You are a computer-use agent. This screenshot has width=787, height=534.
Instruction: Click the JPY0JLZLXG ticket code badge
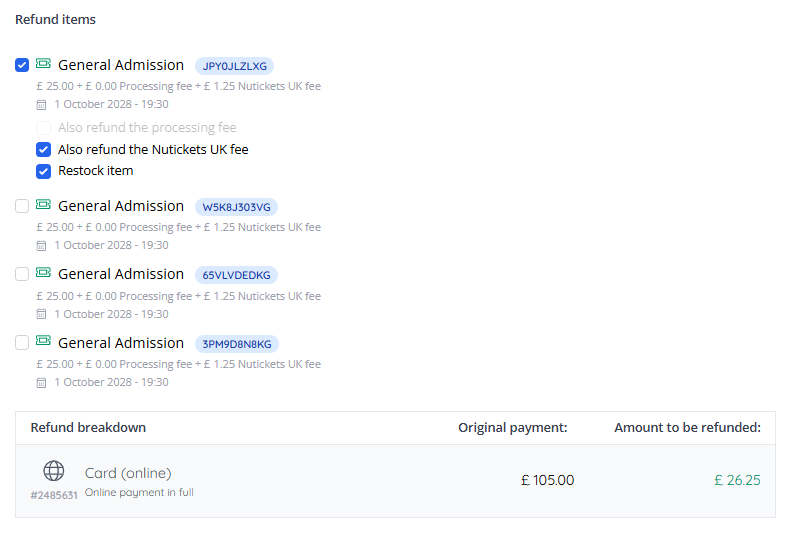[234, 66]
